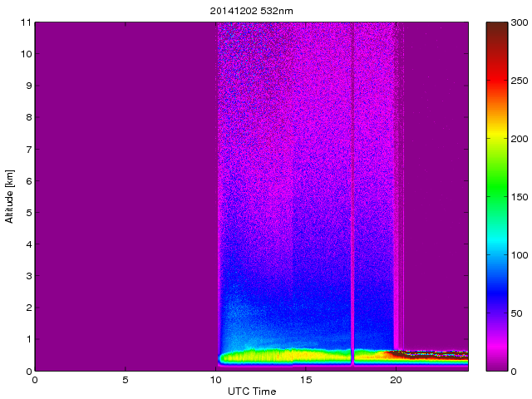This screenshot has width=532, height=399.
Task: Click the "UTC Time" x-axis label
Action: point(252,392)
